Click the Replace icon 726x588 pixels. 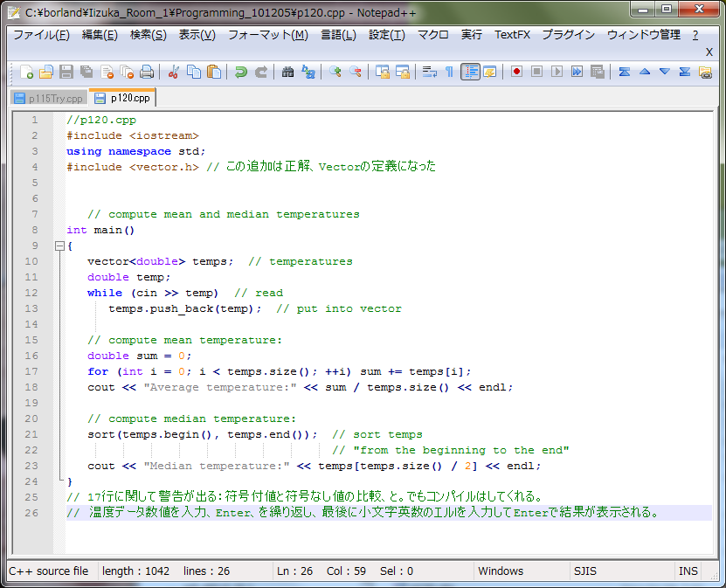coord(308,72)
